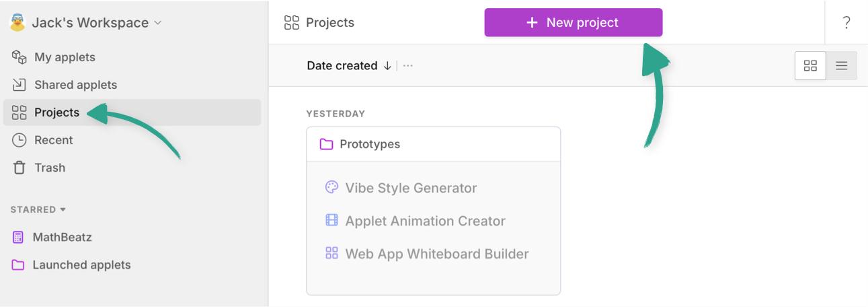Toggle sort direction arrow beside Date created

click(x=387, y=65)
